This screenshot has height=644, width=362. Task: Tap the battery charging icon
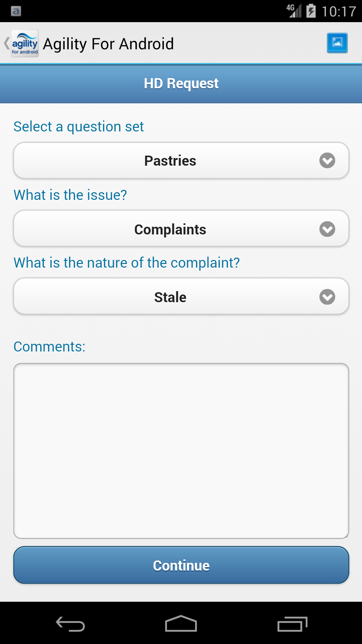311,11
